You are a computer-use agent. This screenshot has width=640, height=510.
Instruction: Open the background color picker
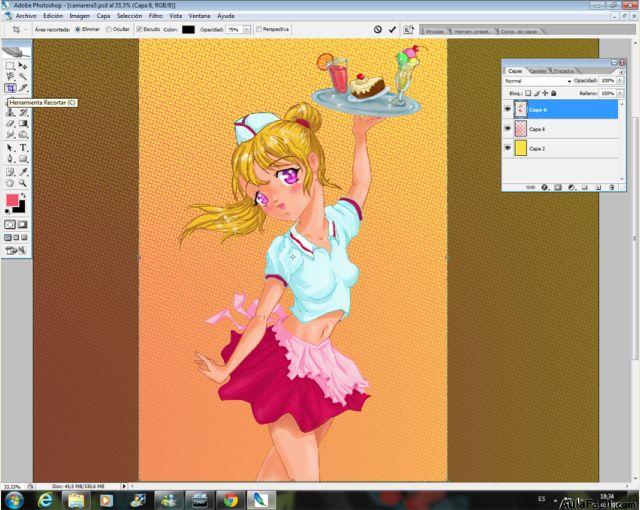click(x=21, y=208)
